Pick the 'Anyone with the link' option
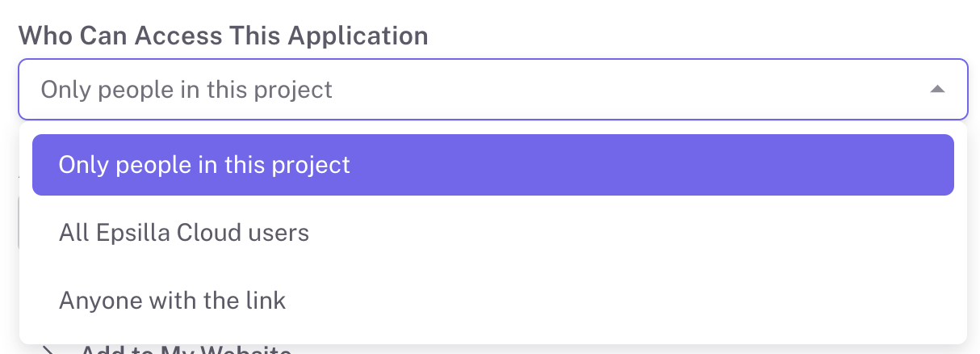Screen dimensions: 980x354 [x=173, y=301]
